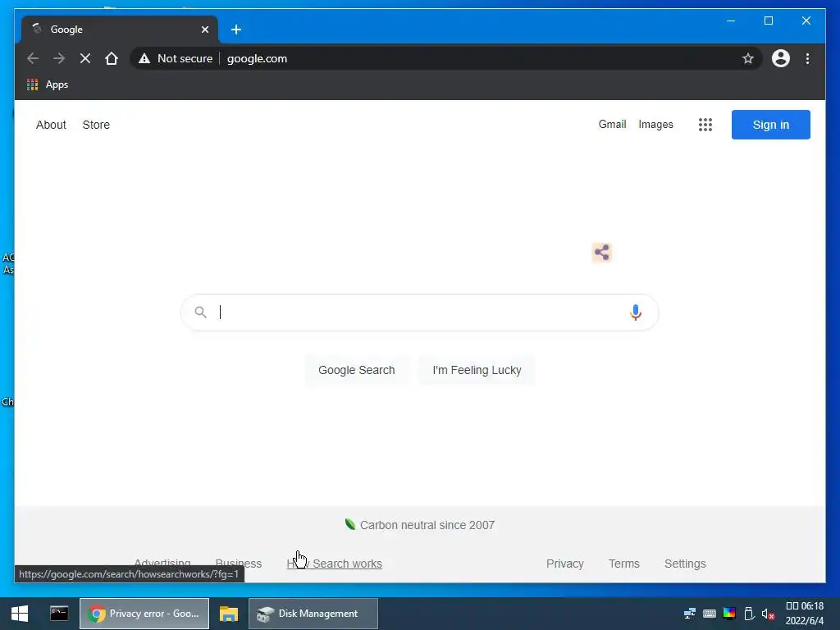Open the Google apps grid launcher

[x=705, y=125]
